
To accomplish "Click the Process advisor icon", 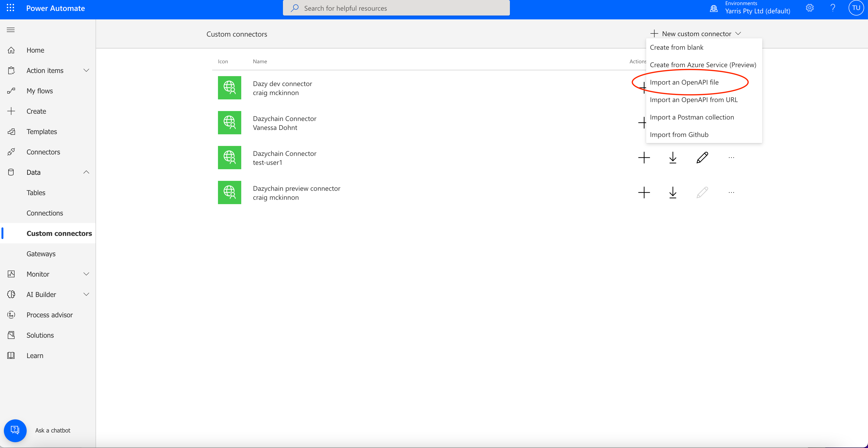I will click(11, 315).
